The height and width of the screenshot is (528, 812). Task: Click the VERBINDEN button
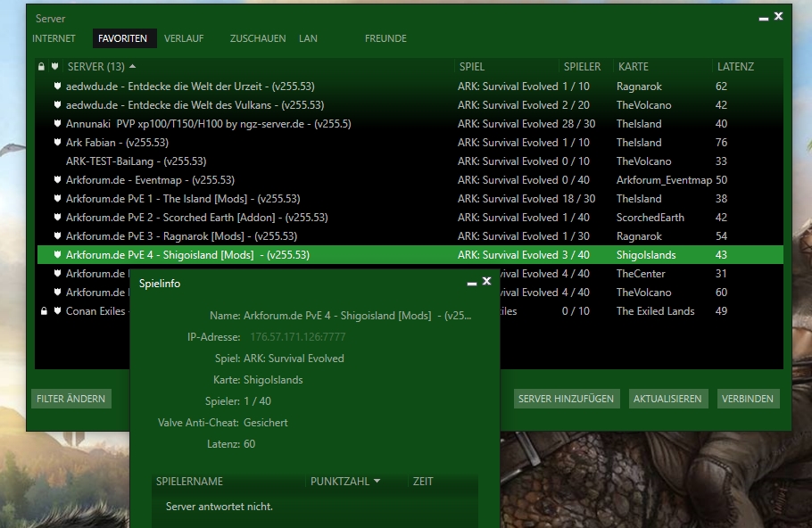pos(747,399)
